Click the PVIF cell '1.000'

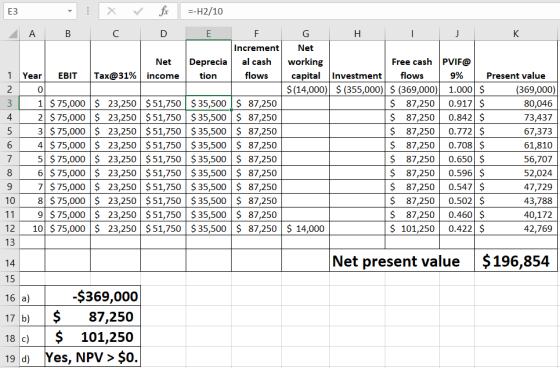tap(457, 89)
